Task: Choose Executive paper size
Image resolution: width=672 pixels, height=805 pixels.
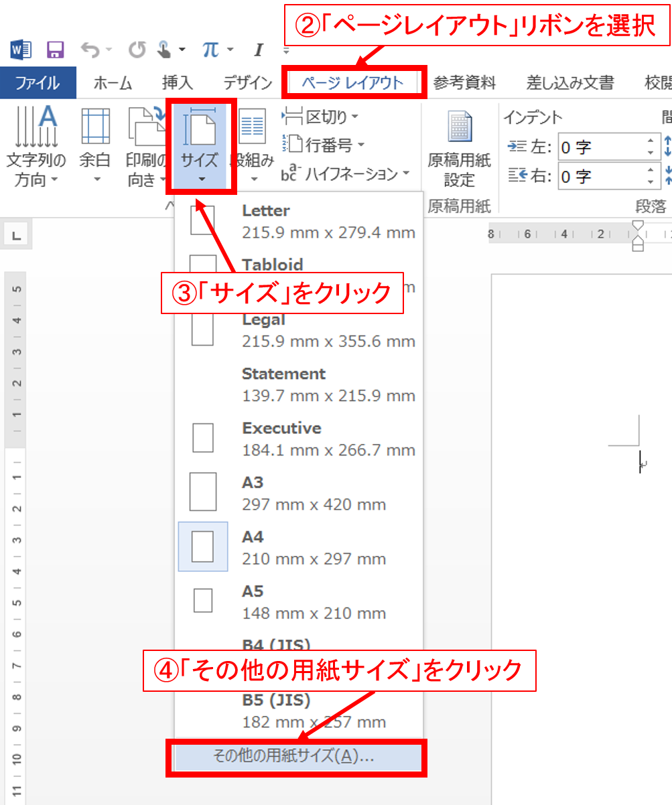Action: pos(299,439)
